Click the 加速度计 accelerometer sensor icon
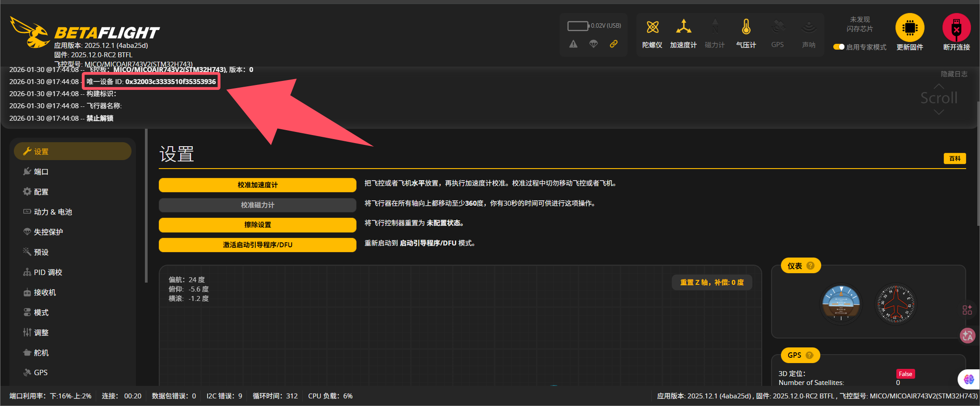The height and width of the screenshot is (406, 980). (x=683, y=27)
